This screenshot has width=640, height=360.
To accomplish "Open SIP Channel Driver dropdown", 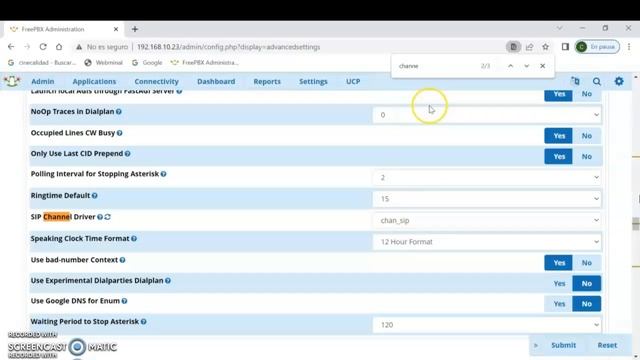I will 487,220.
